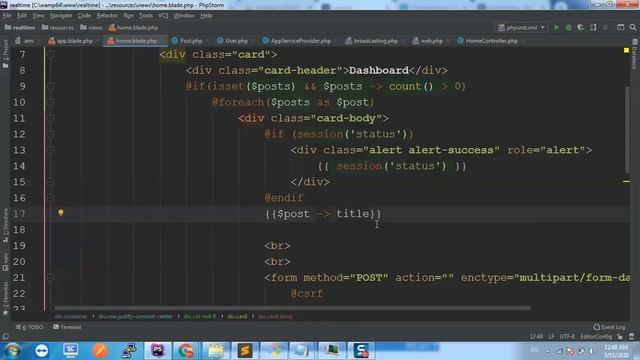Click the read-only lock icon in the status bar
The image size is (640, 360).
click(x=620, y=336)
